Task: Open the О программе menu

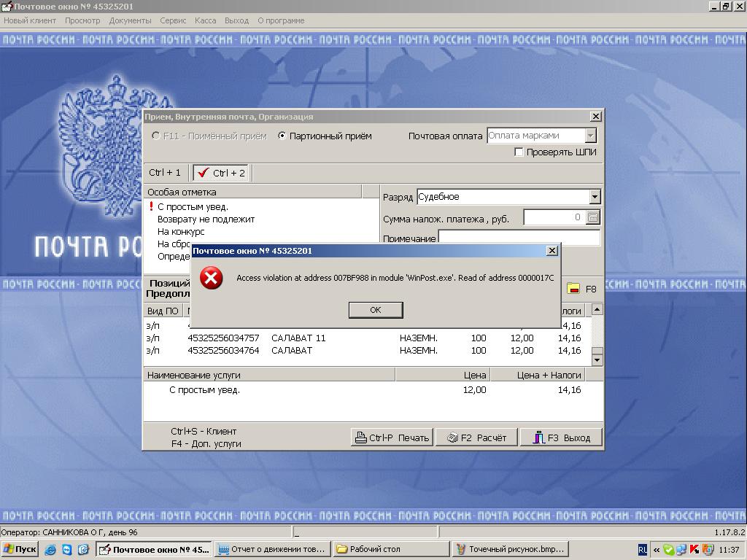Action: click(x=281, y=20)
